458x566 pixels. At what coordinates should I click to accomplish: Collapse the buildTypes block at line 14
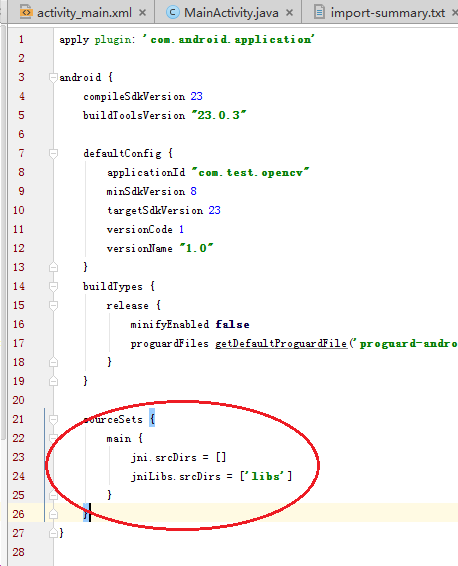(53, 287)
